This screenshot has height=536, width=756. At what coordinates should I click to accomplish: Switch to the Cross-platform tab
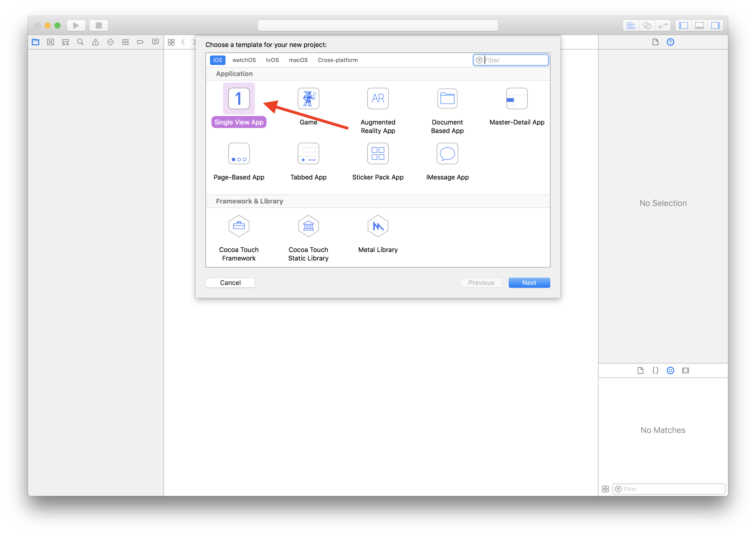click(x=337, y=60)
